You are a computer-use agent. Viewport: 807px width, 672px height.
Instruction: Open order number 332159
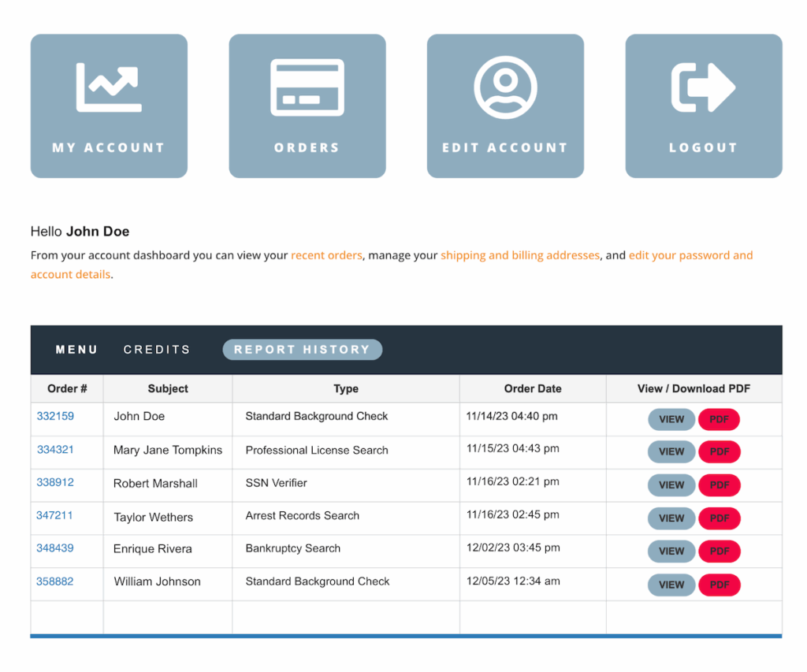55,416
